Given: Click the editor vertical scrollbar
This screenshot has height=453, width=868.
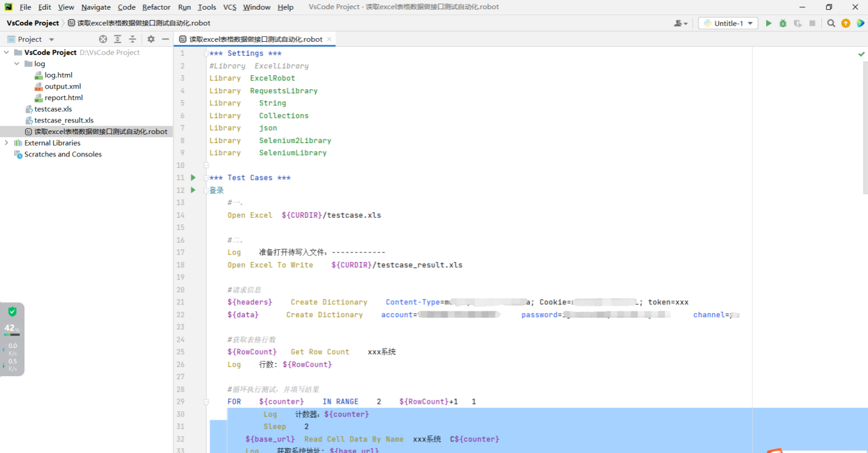Looking at the screenshot, I should pos(866,127).
